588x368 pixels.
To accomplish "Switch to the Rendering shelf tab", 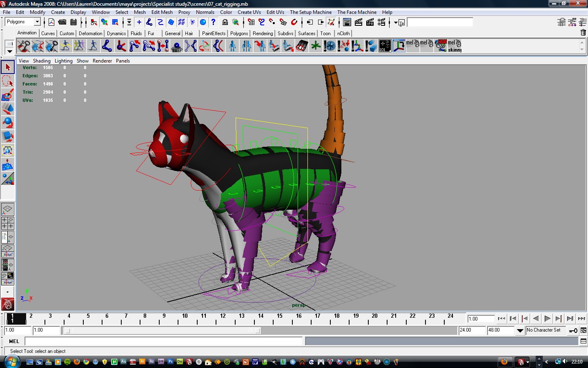I will (x=263, y=33).
